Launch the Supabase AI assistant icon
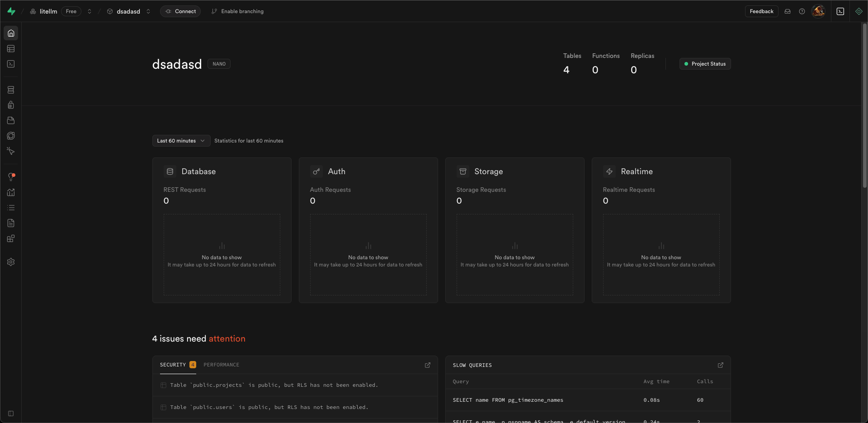 pos(859,11)
